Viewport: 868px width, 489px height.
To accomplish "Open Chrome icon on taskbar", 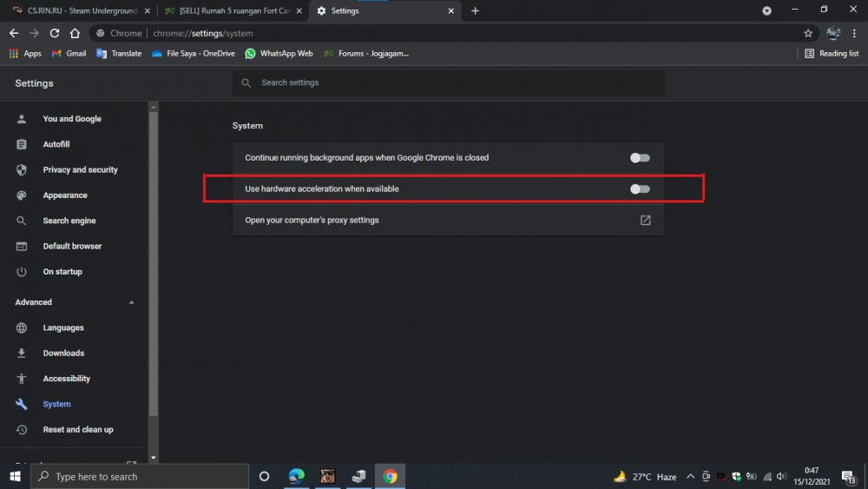I will 390,476.
